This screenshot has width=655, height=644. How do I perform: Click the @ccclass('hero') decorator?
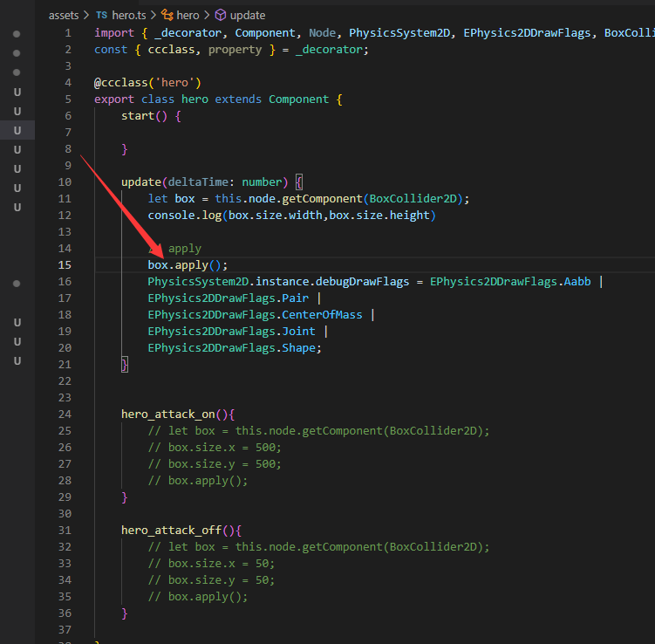click(147, 83)
